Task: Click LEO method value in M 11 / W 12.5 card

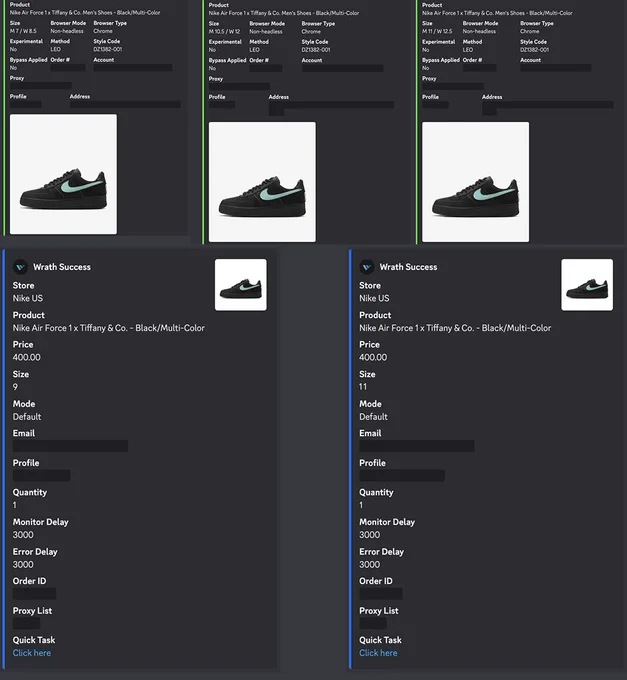Action: (468, 50)
